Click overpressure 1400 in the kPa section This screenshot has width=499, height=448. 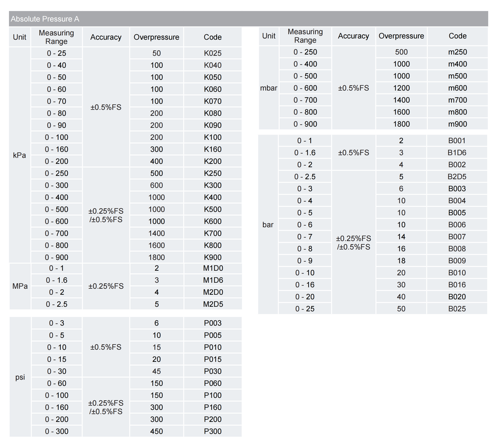156,233
